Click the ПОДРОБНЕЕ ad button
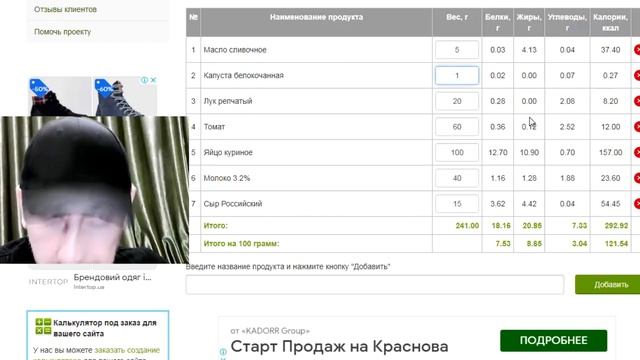Screen dimensions: 640x360 pos(553,340)
